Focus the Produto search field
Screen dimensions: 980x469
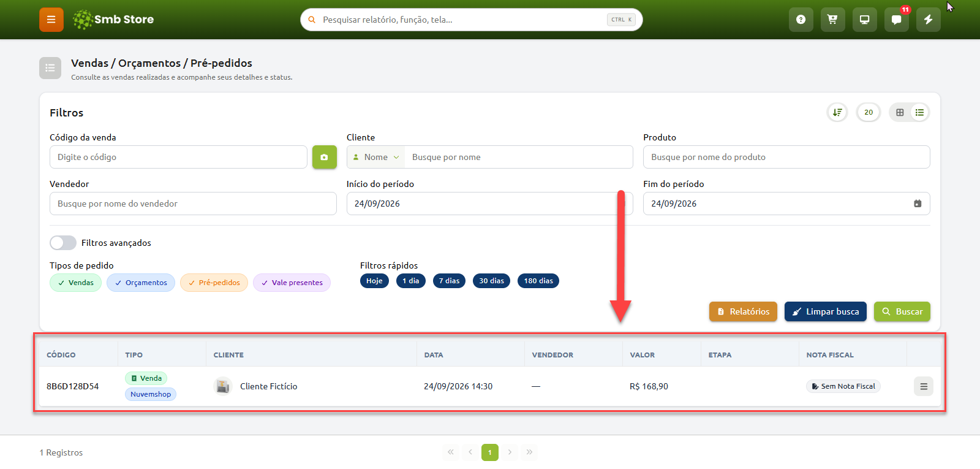(786, 157)
